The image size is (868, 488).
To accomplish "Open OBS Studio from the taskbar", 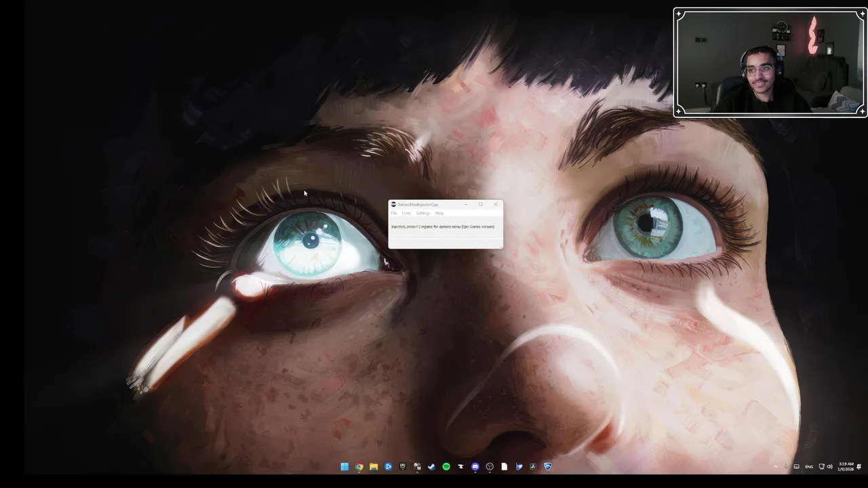I will point(490,466).
